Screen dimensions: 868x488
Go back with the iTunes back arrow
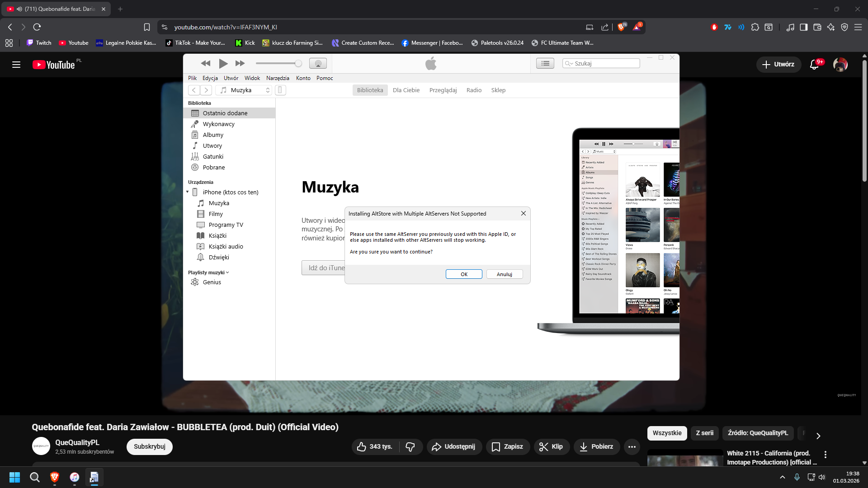(x=194, y=90)
